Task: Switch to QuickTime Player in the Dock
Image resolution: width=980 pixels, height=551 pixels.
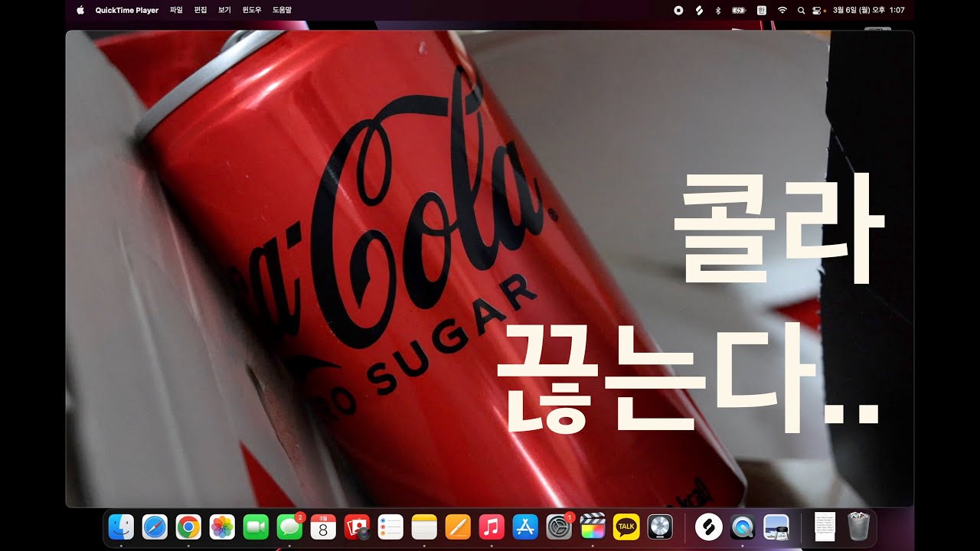Action: (x=742, y=527)
